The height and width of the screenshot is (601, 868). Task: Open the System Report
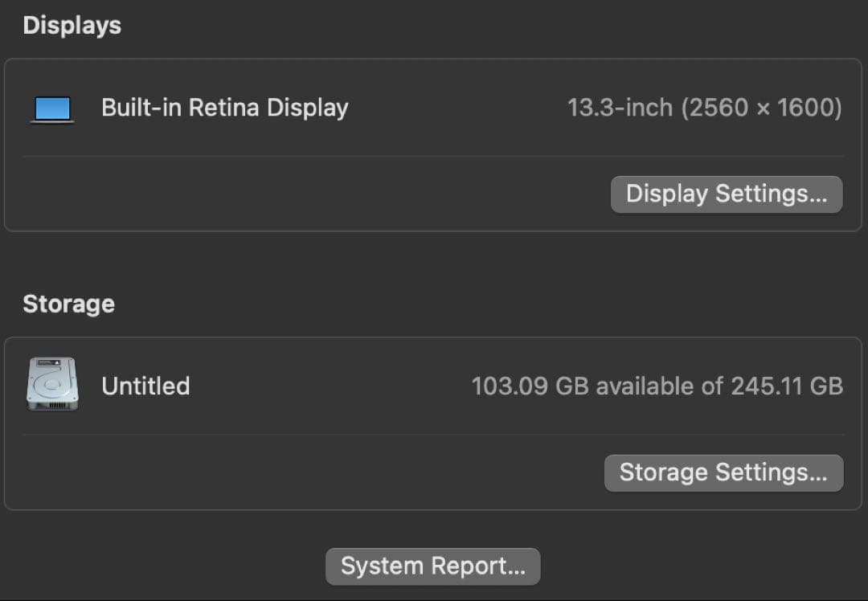[432, 566]
